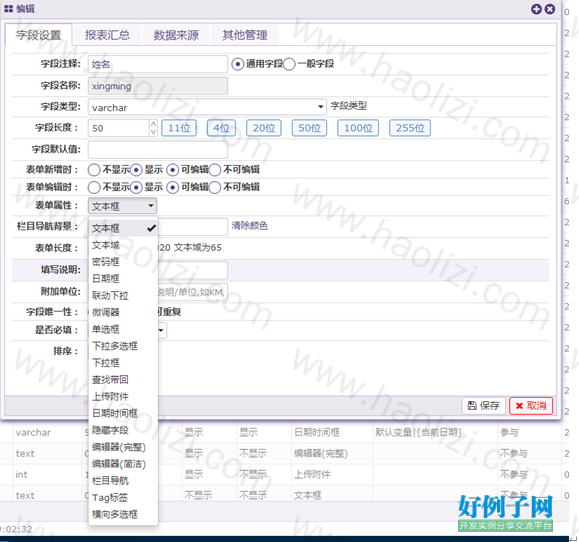This screenshot has height=542, width=579.
Task: Choose the 一般字段 radio option
Action: point(289,64)
